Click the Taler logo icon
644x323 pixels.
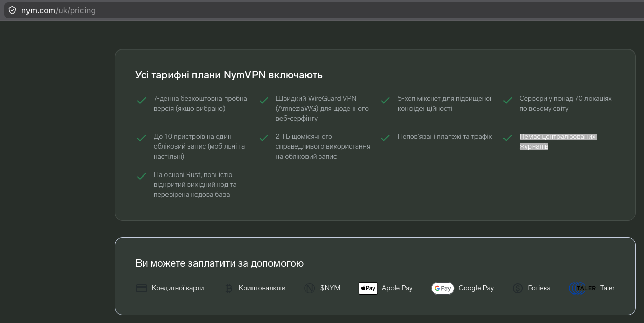click(x=582, y=288)
